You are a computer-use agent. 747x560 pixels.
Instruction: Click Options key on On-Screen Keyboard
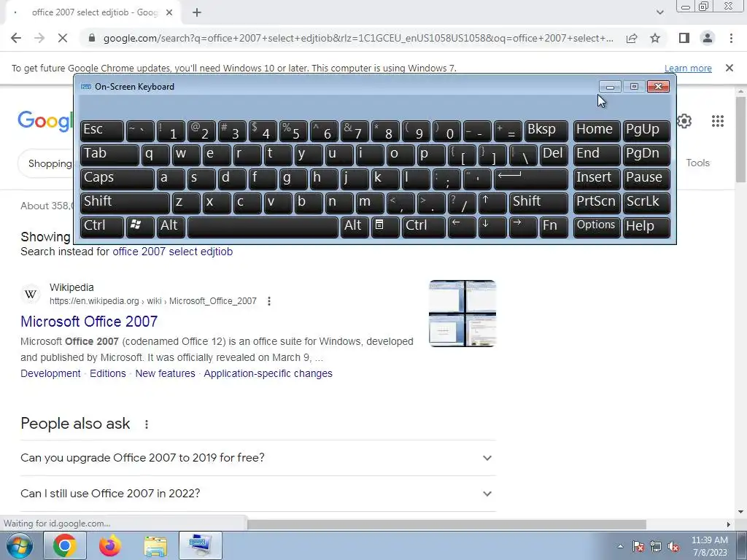(x=597, y=227)
